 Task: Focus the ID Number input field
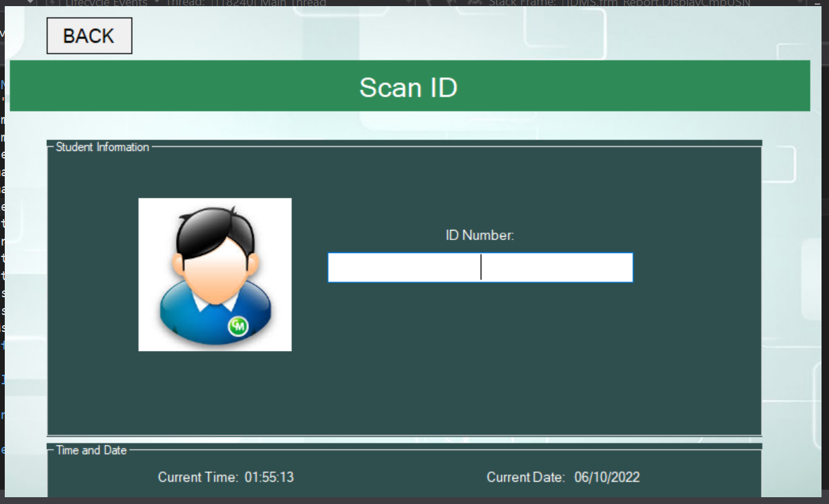481,267
